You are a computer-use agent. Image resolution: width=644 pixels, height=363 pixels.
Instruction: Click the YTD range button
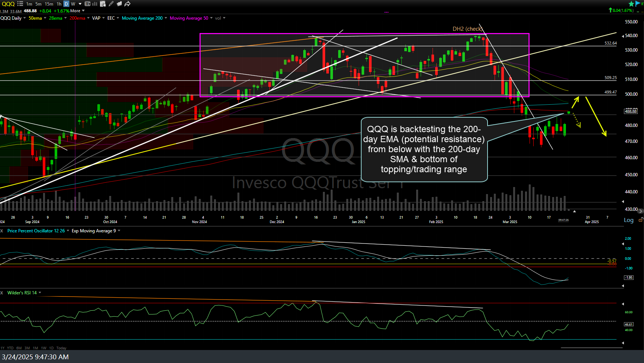tap(10, 348)
